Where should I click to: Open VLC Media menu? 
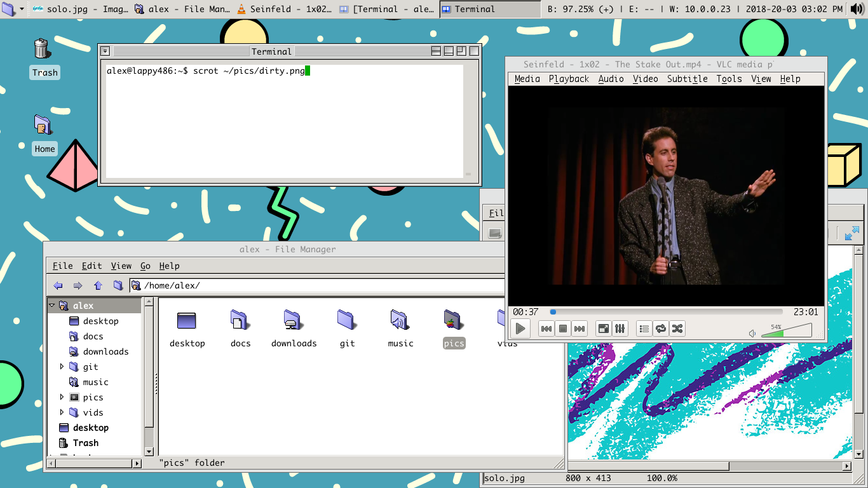coord(527,79)
